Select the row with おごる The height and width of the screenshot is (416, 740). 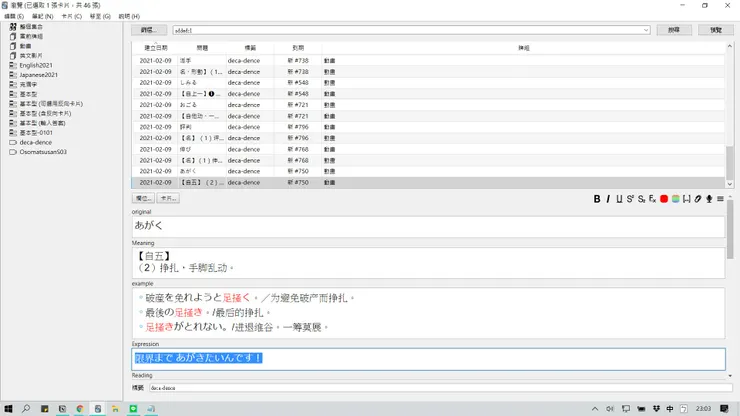coord(428,105)
